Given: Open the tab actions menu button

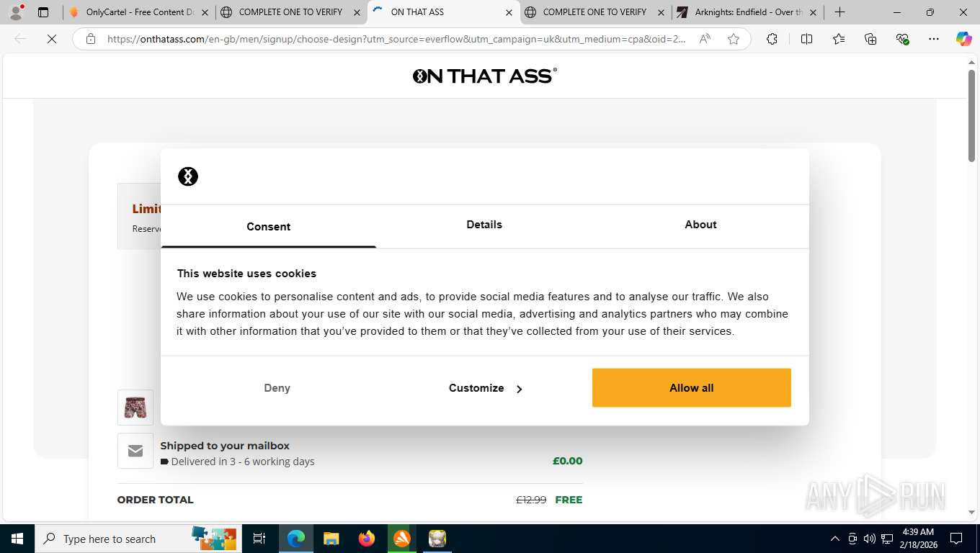Looking at the screenshot, I should pyautogui.click(x=43, y=12).
